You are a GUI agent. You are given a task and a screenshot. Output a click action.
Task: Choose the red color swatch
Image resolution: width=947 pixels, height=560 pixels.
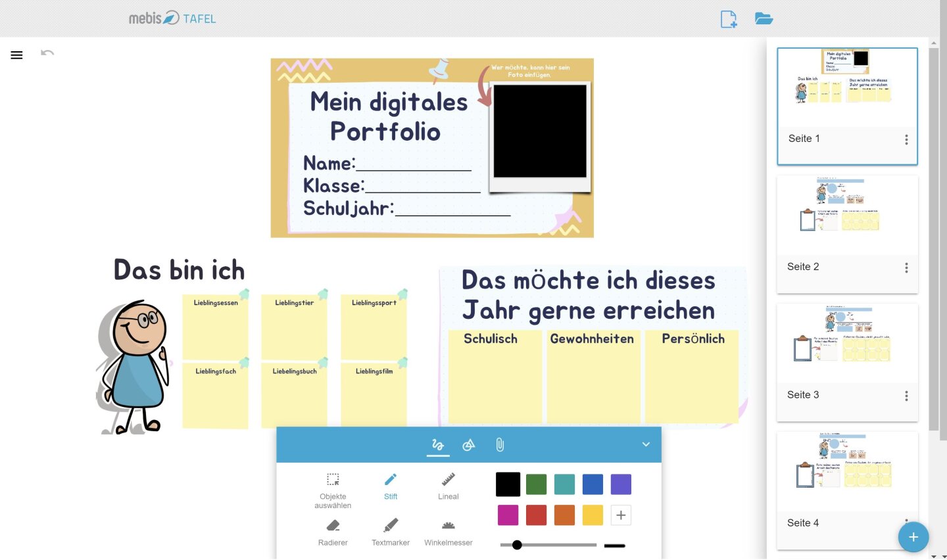(537, 515)
